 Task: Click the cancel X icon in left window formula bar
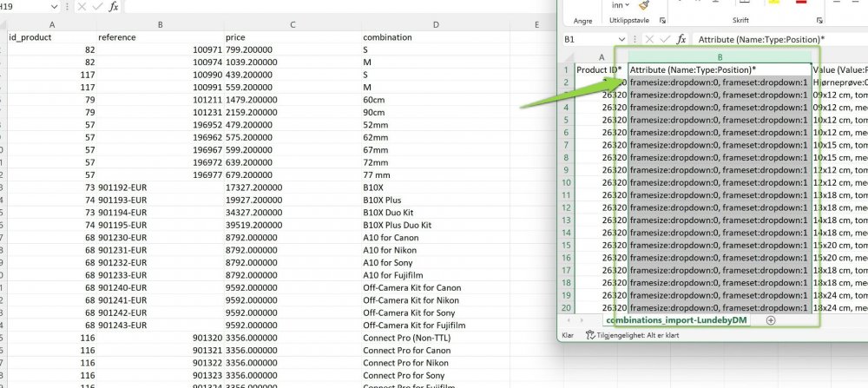(x=82, y=7)
